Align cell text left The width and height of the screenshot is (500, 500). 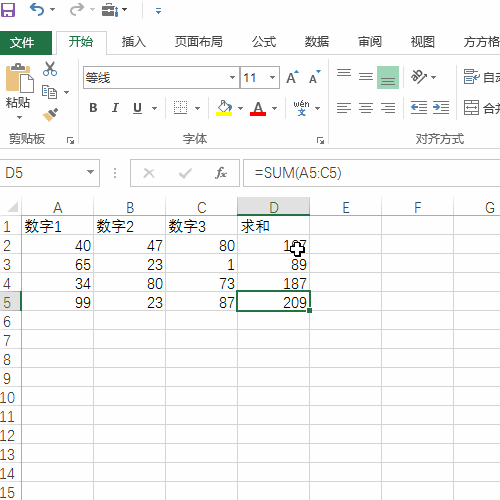click(x=344, y=108)
